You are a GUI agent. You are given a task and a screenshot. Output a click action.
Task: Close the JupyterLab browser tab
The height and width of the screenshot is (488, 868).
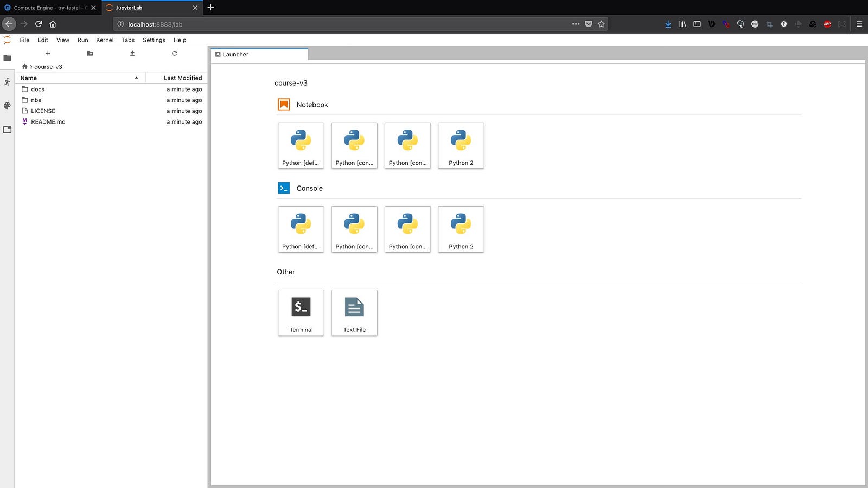[195, 8]
